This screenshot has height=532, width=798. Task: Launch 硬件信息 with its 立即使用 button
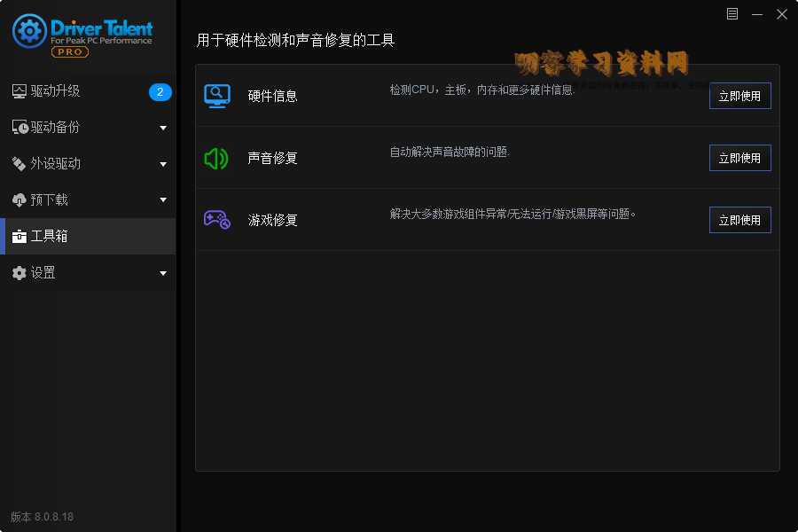pyautogui.click(x=739, y=96)
